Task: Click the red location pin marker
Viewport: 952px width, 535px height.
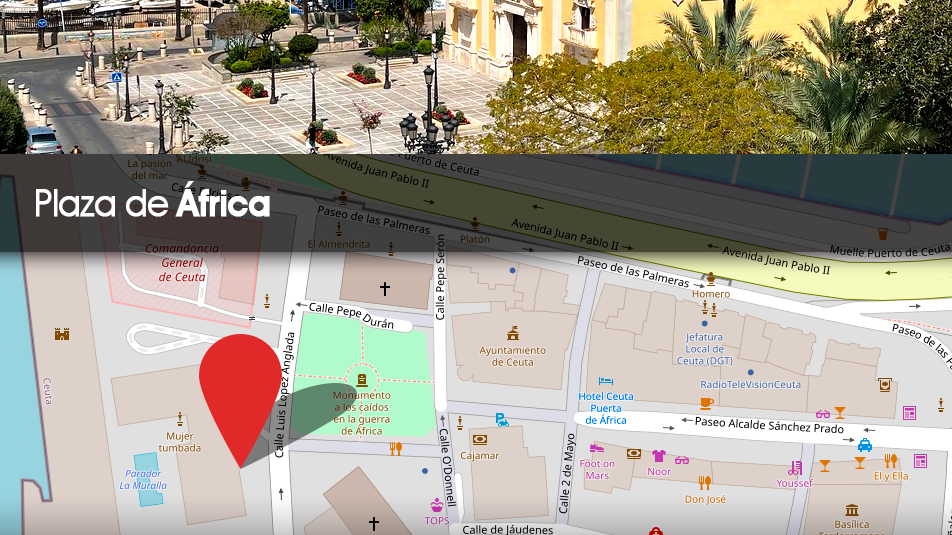Action: click(240, 400)
